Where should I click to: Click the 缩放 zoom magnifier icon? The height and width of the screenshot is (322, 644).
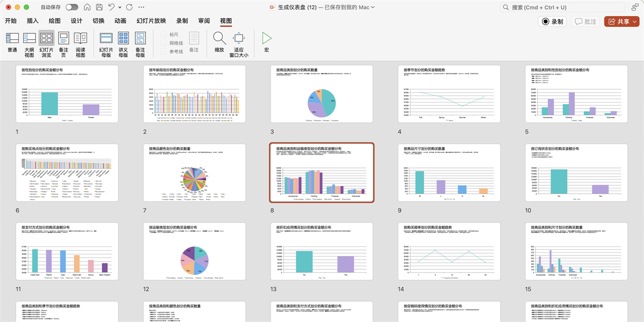[219, 39]
